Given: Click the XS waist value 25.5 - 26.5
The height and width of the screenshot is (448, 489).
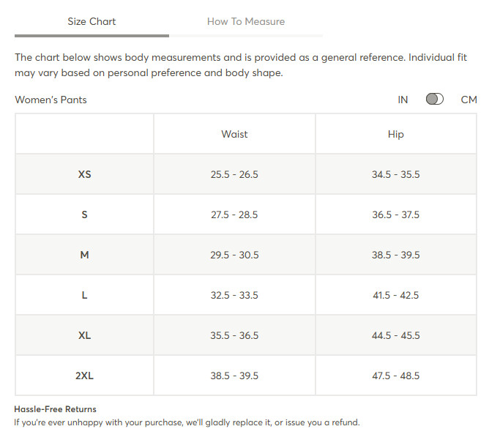Looking at the screenshot, I should pyautogui.click(x=234, y=174).
